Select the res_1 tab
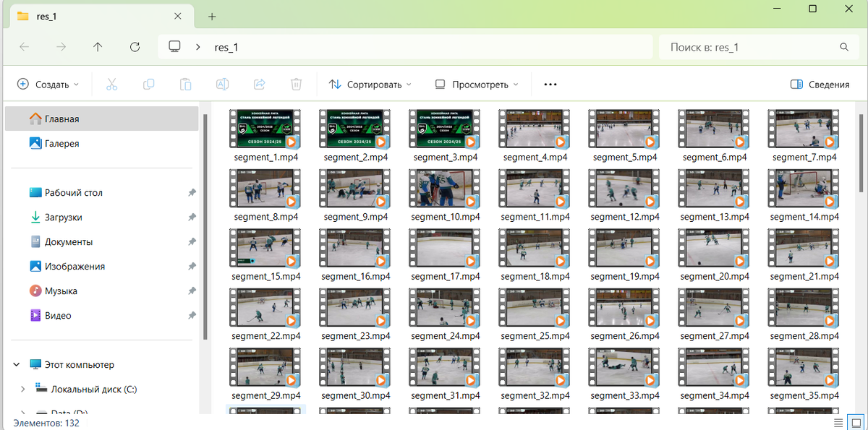868x430 pixels. click(x=100, y=16)
